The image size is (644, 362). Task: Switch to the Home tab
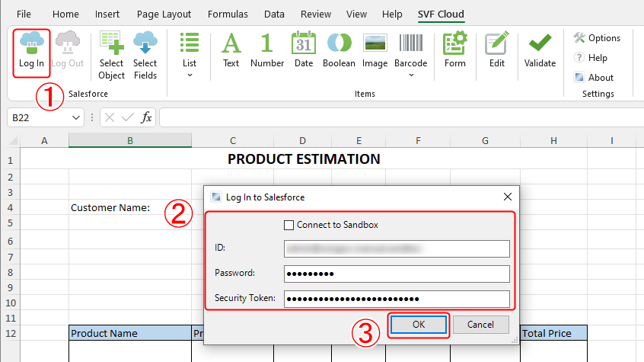(65, 14)
